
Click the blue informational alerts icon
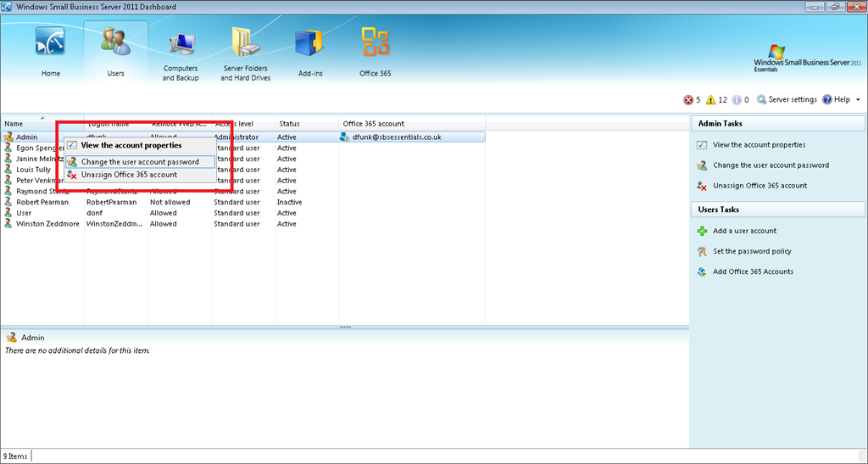(x=736, y=100)
